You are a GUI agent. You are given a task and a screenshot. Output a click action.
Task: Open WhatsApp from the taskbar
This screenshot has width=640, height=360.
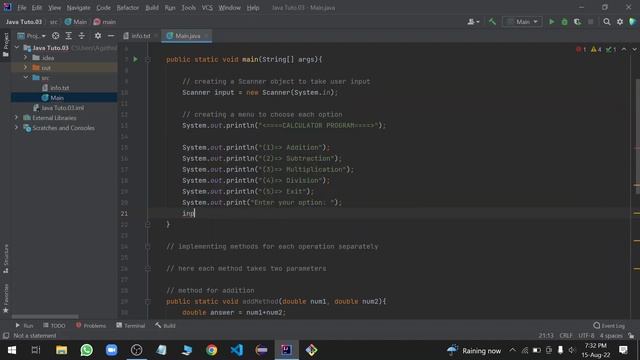(x=87, y=350)
